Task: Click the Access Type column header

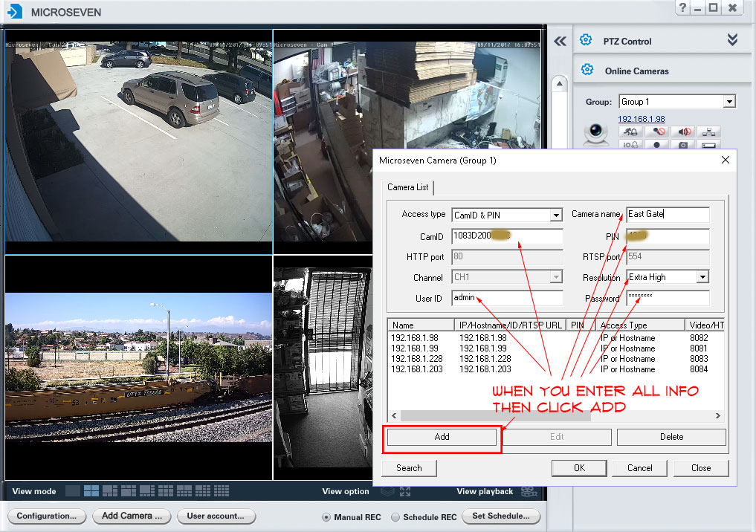Action: (640, 325)
